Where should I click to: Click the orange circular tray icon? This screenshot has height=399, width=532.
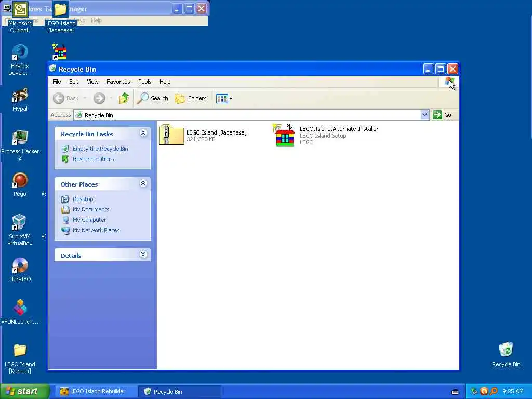point(484,391)
